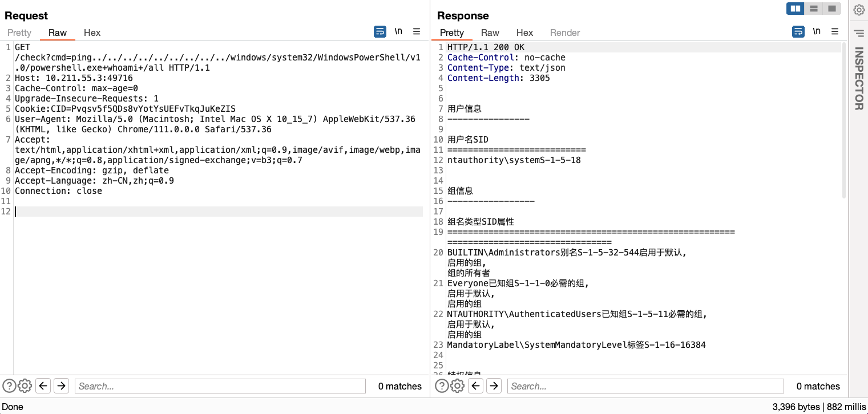Open the Response pane hamburger menu

click(835, 32)
